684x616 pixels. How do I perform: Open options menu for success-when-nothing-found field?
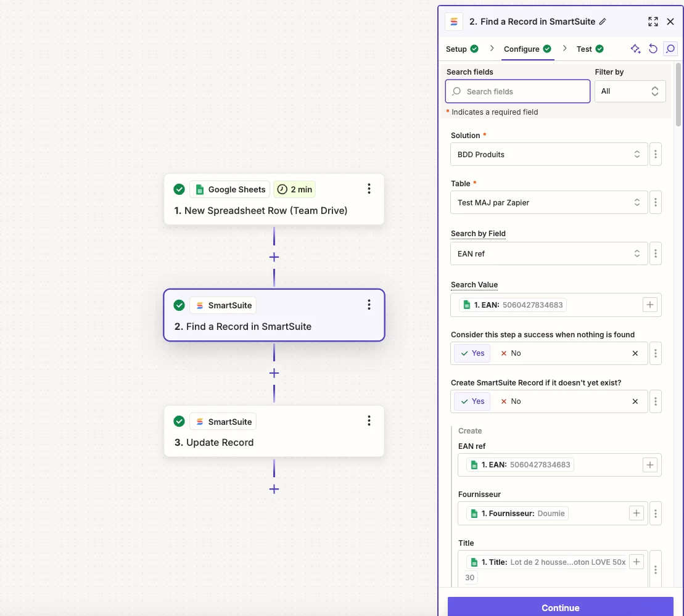point(655,353)
